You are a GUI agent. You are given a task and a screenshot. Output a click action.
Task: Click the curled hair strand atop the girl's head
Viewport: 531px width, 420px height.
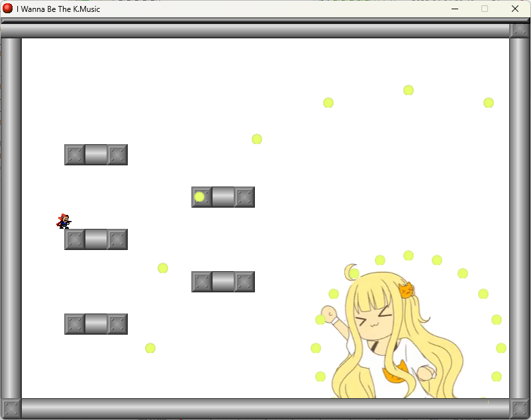351,271
